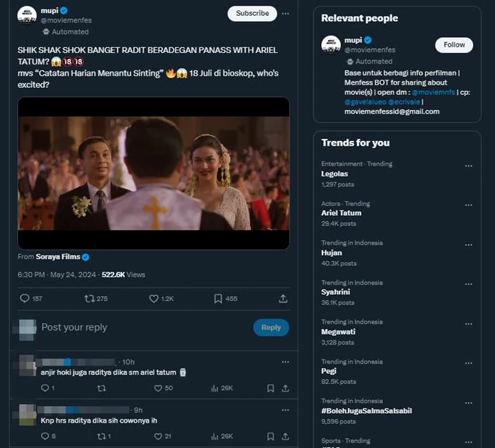Share the main mupi post
495x448 pixels.
click(283, 298)
